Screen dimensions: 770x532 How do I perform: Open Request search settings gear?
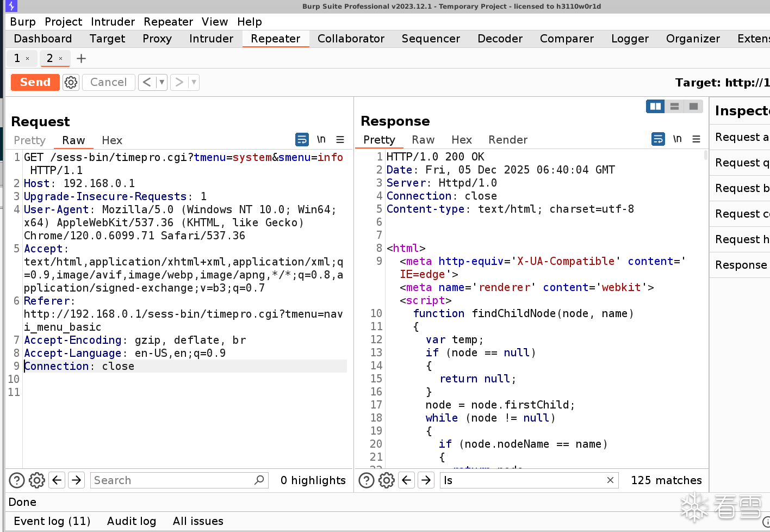pos(37,480)
